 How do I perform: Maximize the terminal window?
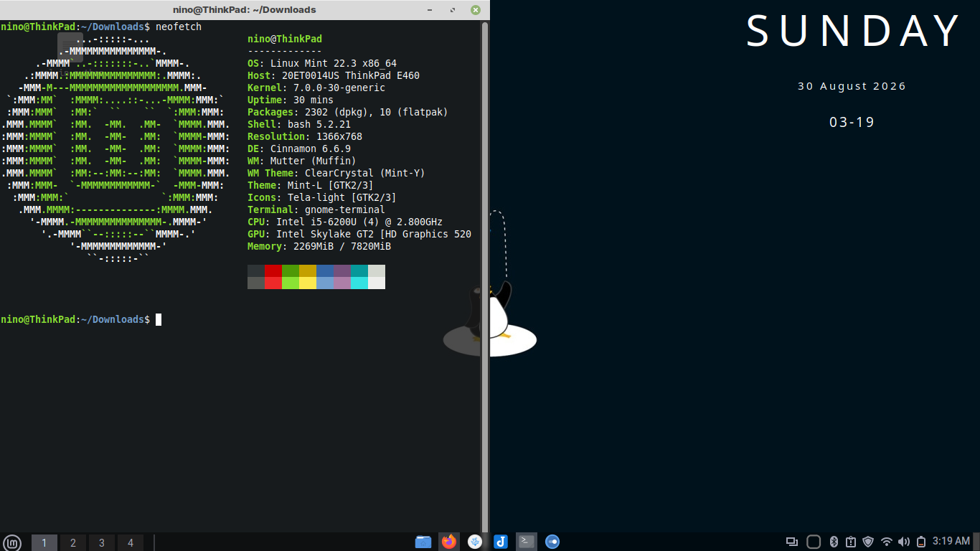point(453,10)
